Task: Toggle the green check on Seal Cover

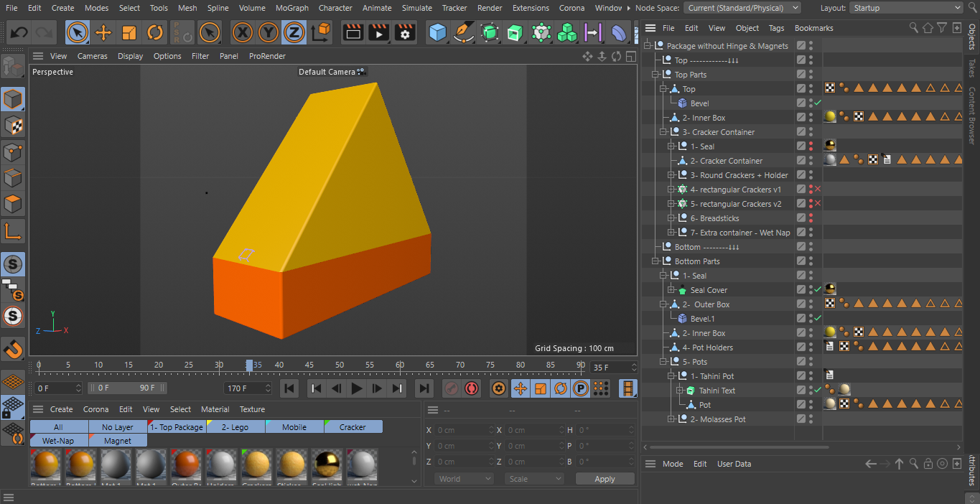Action: (x=818, y=290)
